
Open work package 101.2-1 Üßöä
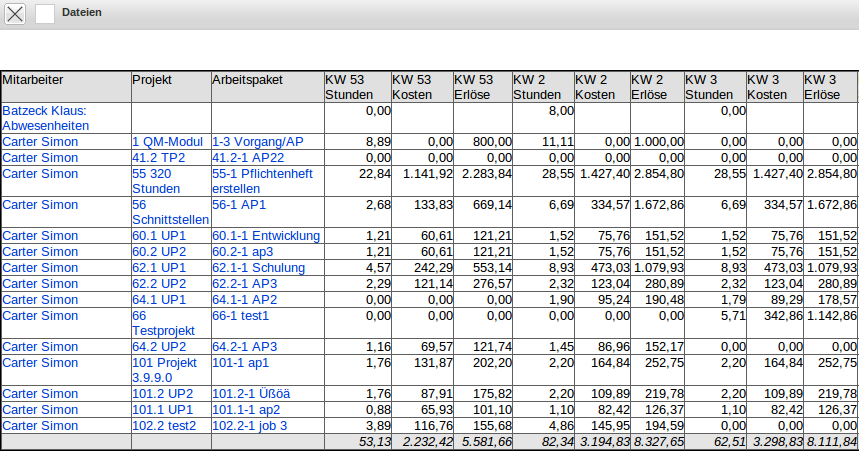[x=251, y=393]
